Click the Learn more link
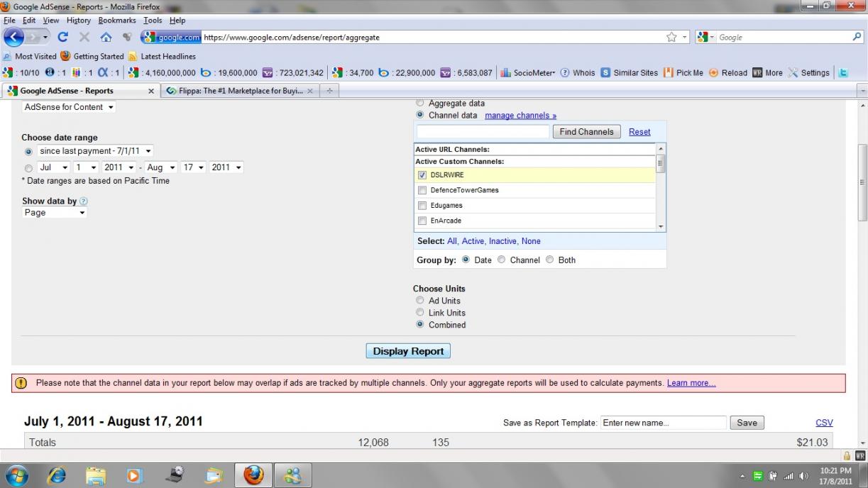The image size is (868, 488). (691, 383)
